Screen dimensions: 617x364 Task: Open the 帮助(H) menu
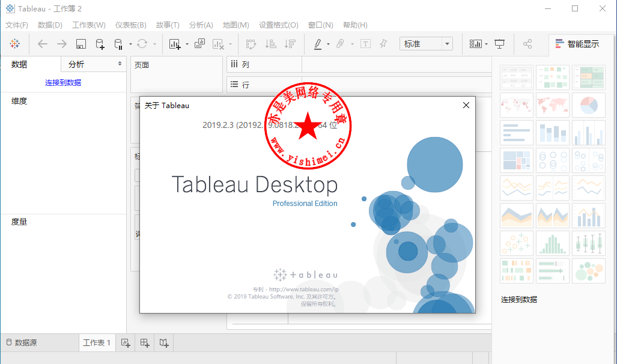(354, 25)
